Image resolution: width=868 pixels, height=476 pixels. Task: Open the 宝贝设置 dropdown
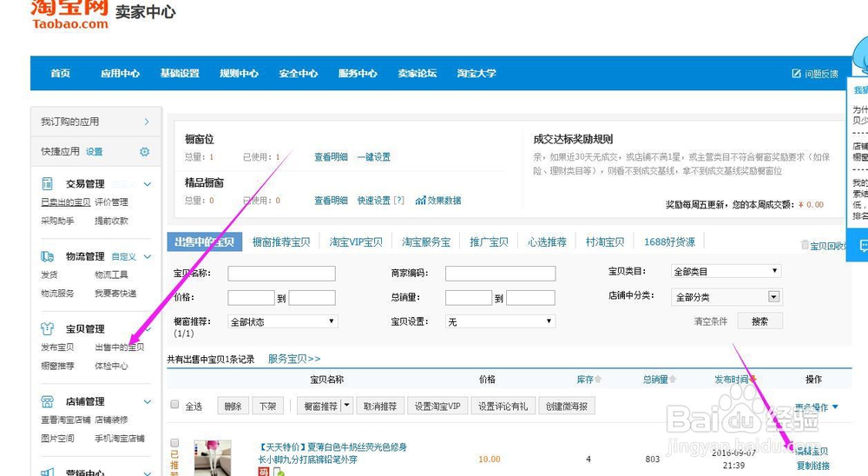click(501, 321)
